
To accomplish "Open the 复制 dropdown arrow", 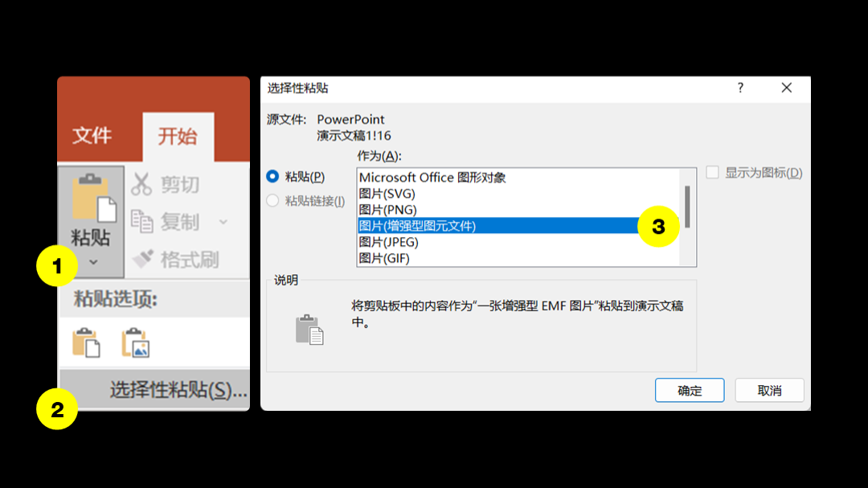I will 223,222.
